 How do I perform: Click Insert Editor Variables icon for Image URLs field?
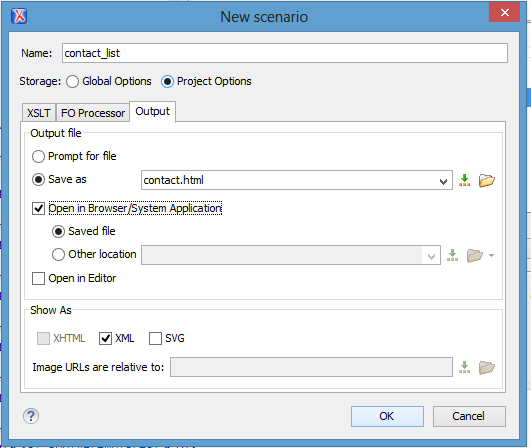[464, 367]
